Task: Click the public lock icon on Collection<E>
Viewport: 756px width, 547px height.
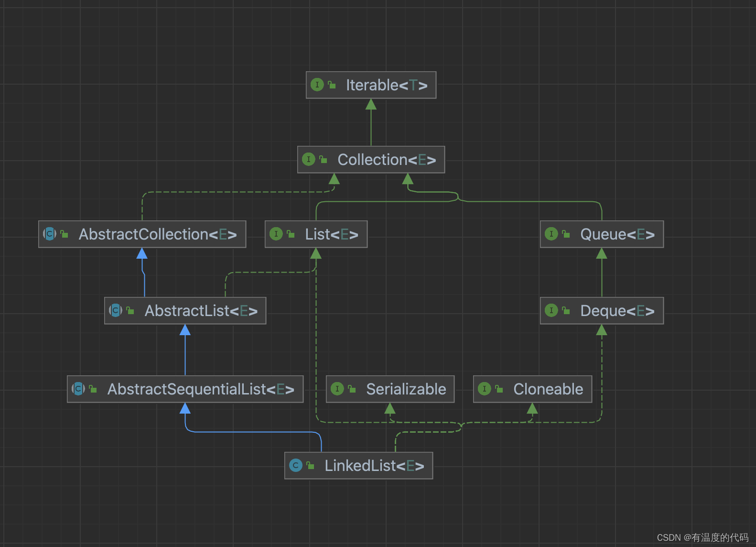Action: coord(323,159)
